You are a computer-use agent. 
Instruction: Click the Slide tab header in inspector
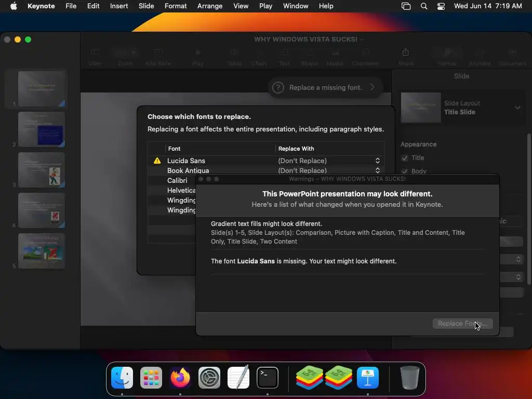(461, 76)
